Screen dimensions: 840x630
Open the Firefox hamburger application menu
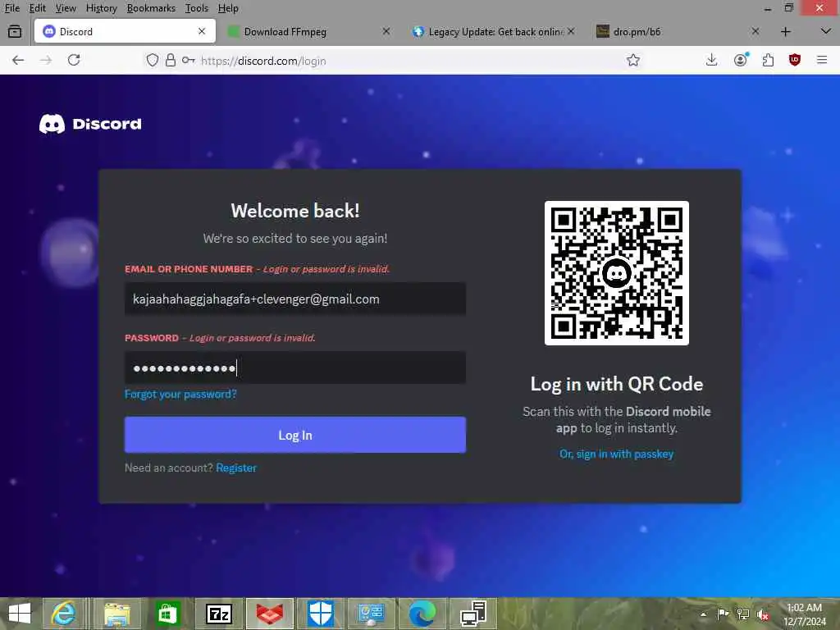[x=822, y=60]
